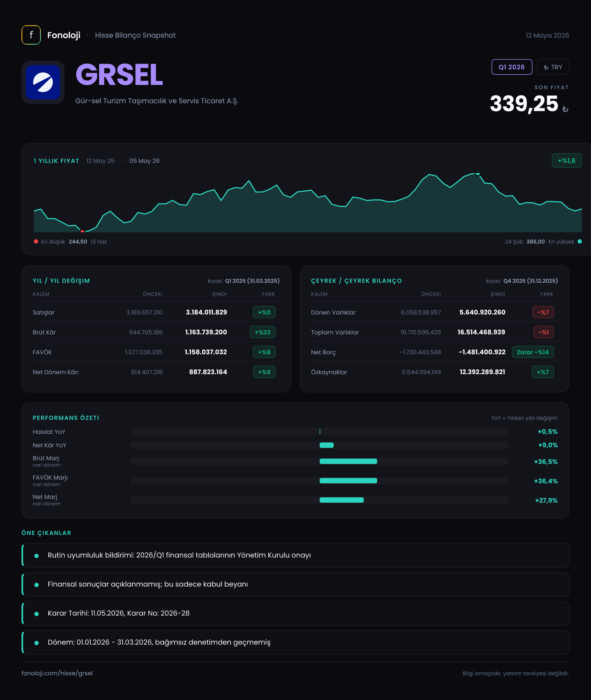Click the -%1 badge in Toplam Varlıklar row

pos(543,332)
